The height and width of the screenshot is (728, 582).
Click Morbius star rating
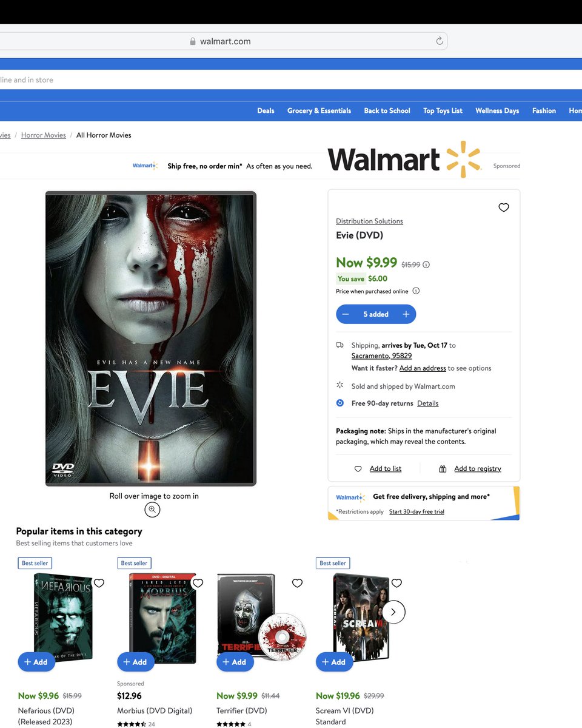pyautogui.click(x=132, y=724)
